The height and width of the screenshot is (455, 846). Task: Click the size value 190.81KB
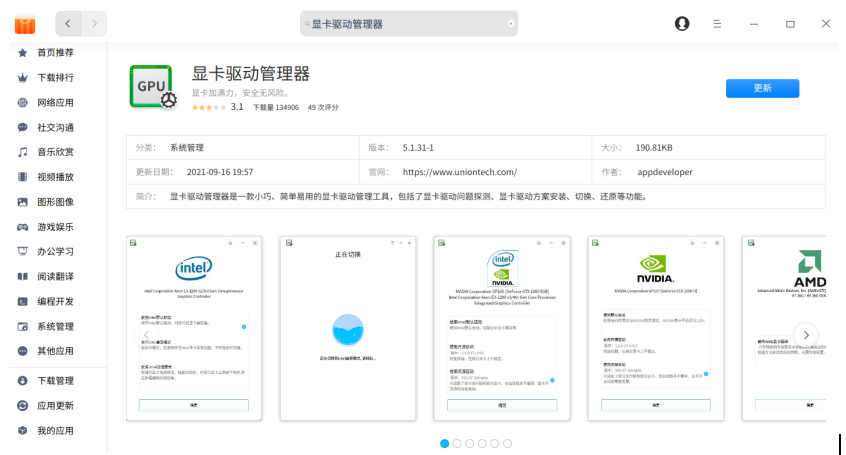(654, 148)
